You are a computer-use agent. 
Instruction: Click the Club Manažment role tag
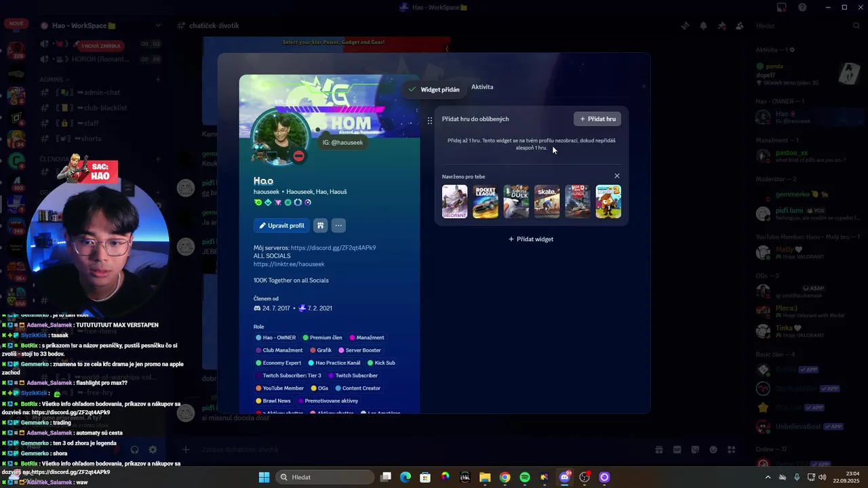coord(279,350)
